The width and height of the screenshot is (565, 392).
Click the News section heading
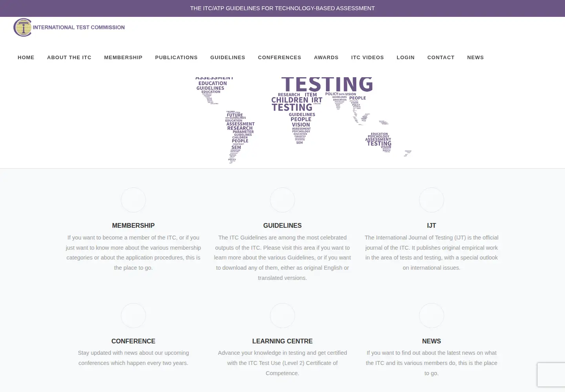click(432, 341)
